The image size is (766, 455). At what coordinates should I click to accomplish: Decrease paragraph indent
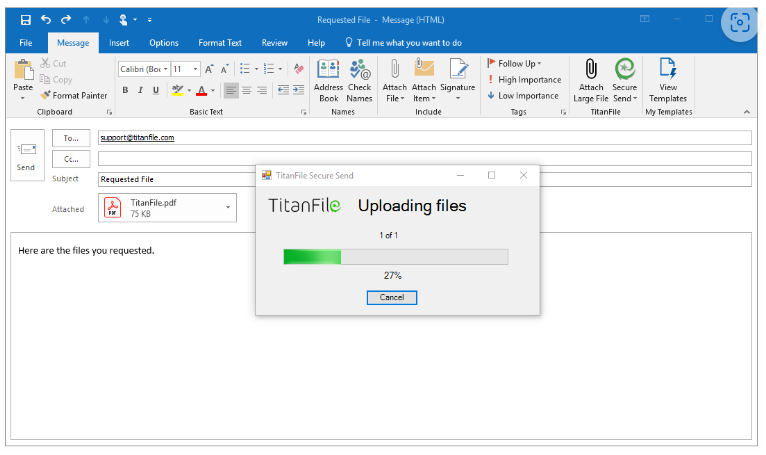tap(283, 90)
